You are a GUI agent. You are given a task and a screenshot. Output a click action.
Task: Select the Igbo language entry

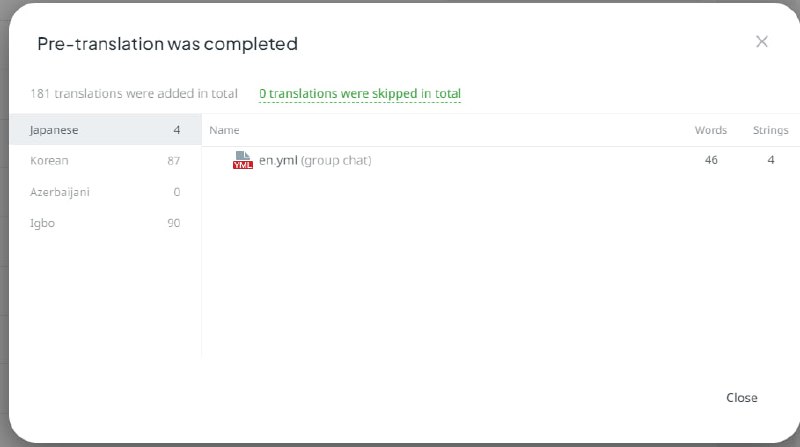pos(106,223)
